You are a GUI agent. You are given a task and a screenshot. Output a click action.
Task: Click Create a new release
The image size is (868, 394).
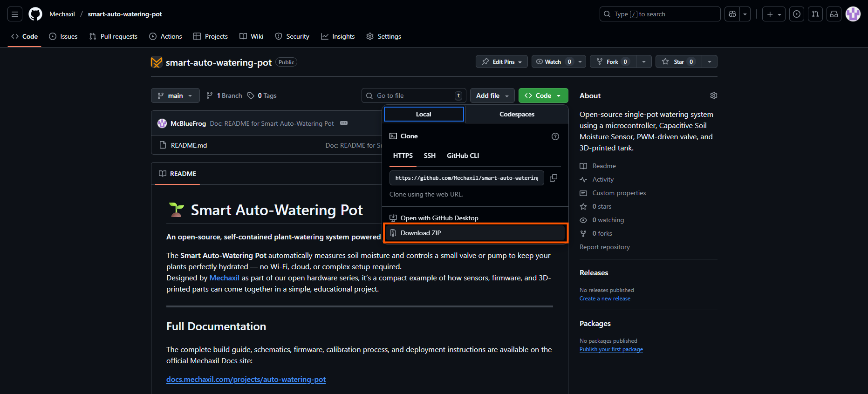coord(605,299)
